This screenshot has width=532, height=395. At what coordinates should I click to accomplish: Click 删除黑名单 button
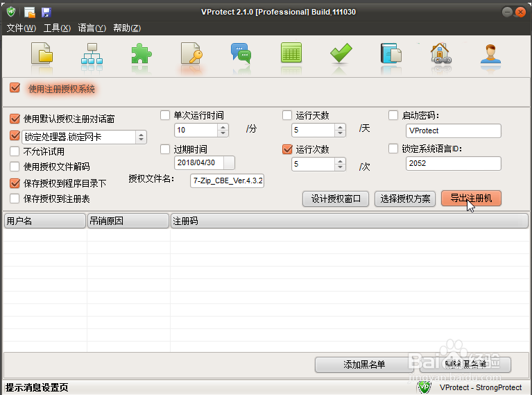point(465,364)
